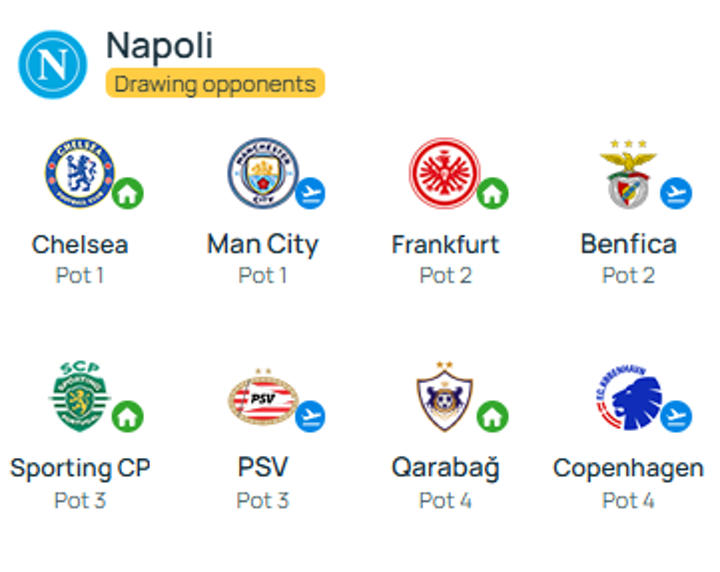Click the away plane icon beside PSV
720x572 pixels.
click(x=310, y=415)
